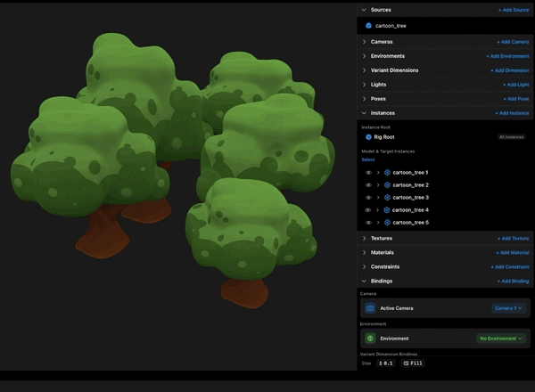Open the No Environment dropdown
The image size is (535, 392).
pos(500,339)
